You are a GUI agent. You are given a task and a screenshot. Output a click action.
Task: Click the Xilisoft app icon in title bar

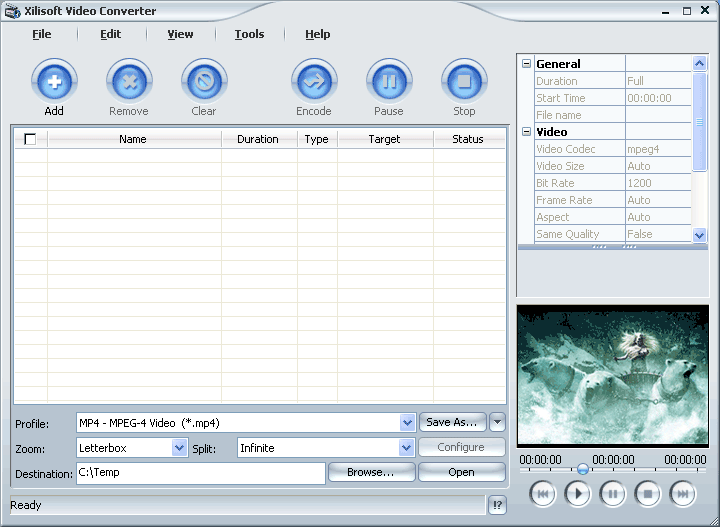pyautogui.click(x=12, y=11)
